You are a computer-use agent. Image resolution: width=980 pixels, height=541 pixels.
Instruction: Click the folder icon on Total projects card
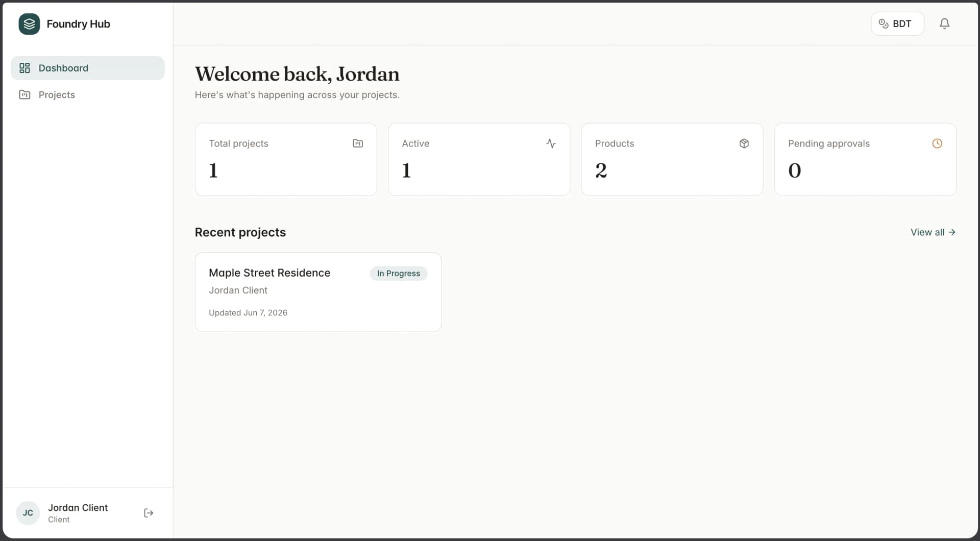tap(358, 143)
